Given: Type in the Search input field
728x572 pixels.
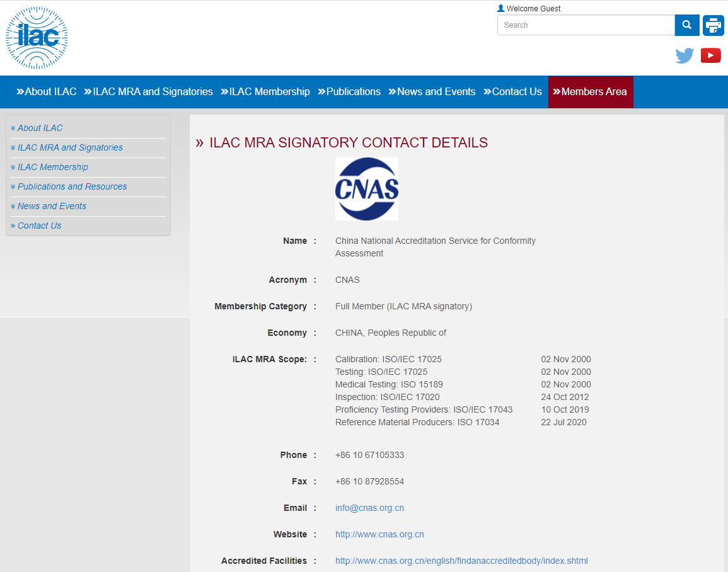Looking at the screenshot, I should click(x=586, y=25).
